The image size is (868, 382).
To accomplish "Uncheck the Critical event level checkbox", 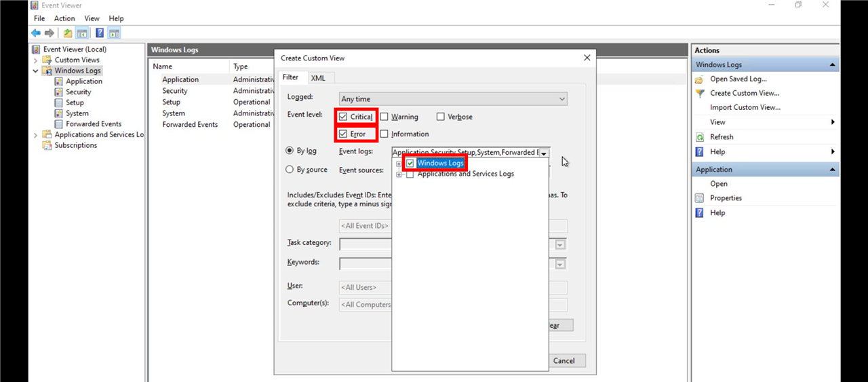I will [x=343, y=117].
